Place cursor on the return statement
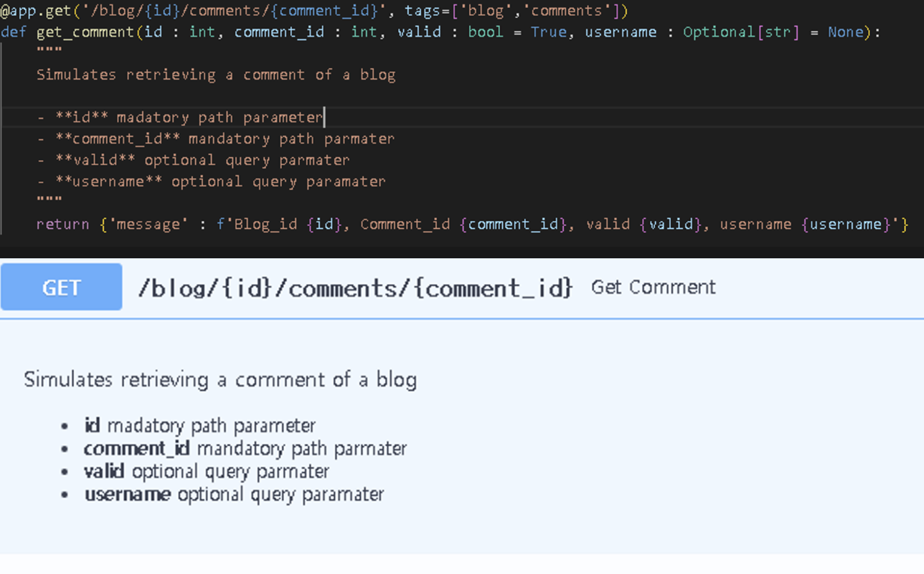This screenshot has width=924, height=574. [x=62, y=225]
